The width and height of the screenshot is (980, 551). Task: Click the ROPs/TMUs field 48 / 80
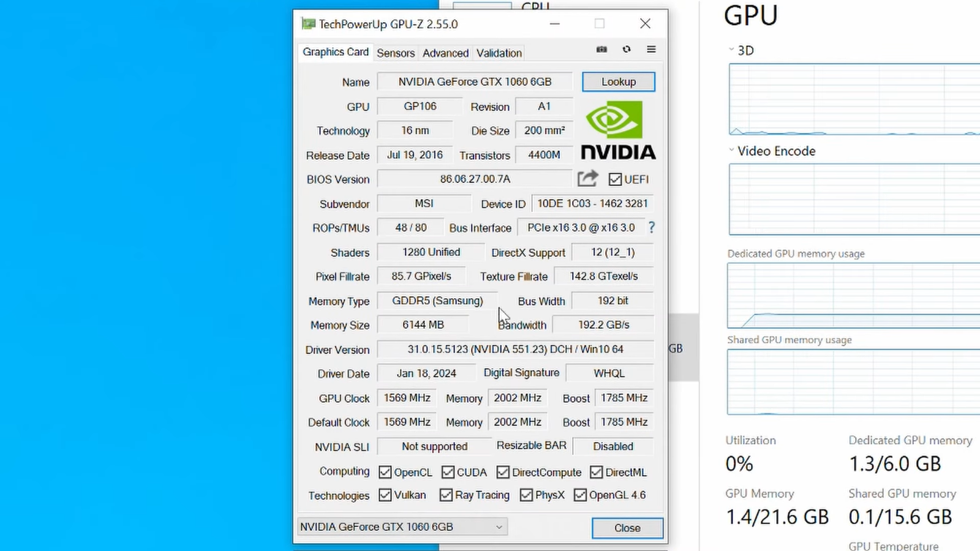(410, 228)
